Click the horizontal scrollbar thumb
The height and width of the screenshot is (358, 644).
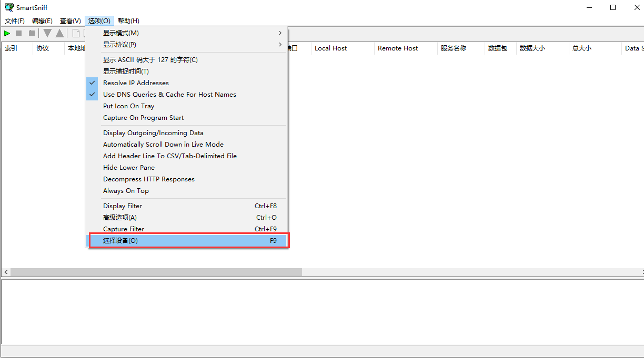(156, 272)
